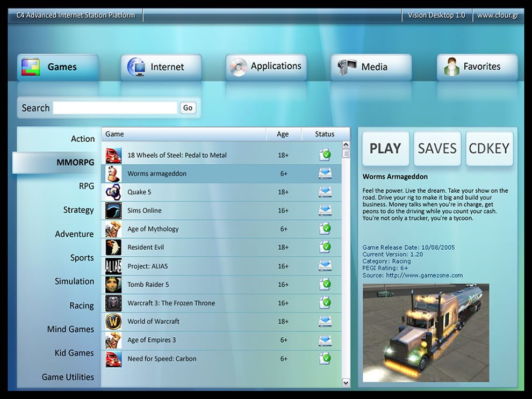The width and height of the screenshot is (532, 399).
Task: Click the Warcraft 3 Frozen Throne icon
Action: point(113,303)
